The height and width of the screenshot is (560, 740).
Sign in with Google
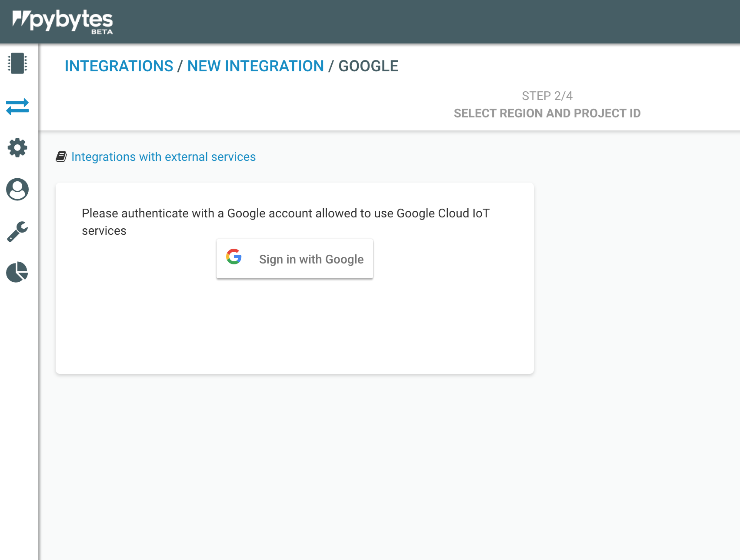(294, 259)
